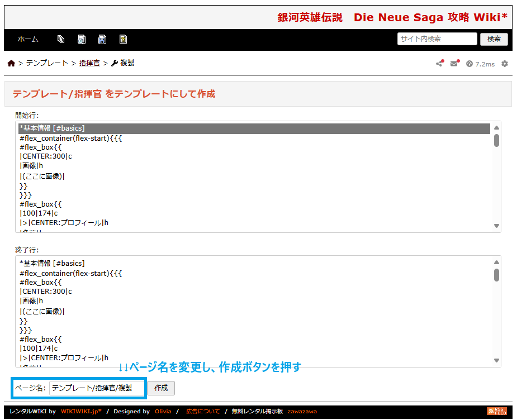Select *基本情報 [#basics] in 開始行 list
Screen dimensions: 517x420
pos(254,128)
